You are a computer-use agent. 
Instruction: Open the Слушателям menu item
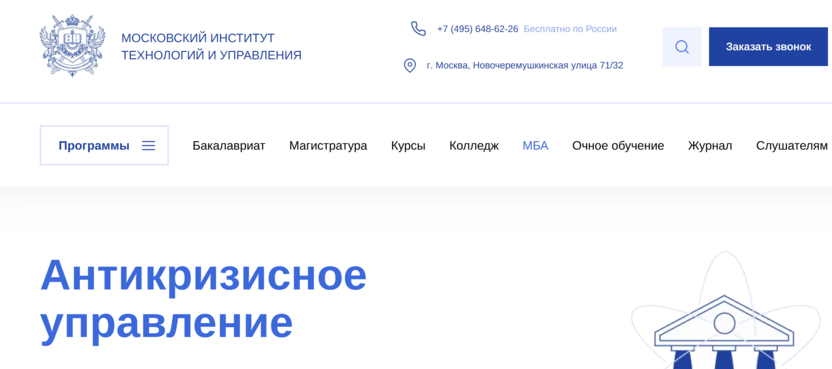tap(792, 145)
